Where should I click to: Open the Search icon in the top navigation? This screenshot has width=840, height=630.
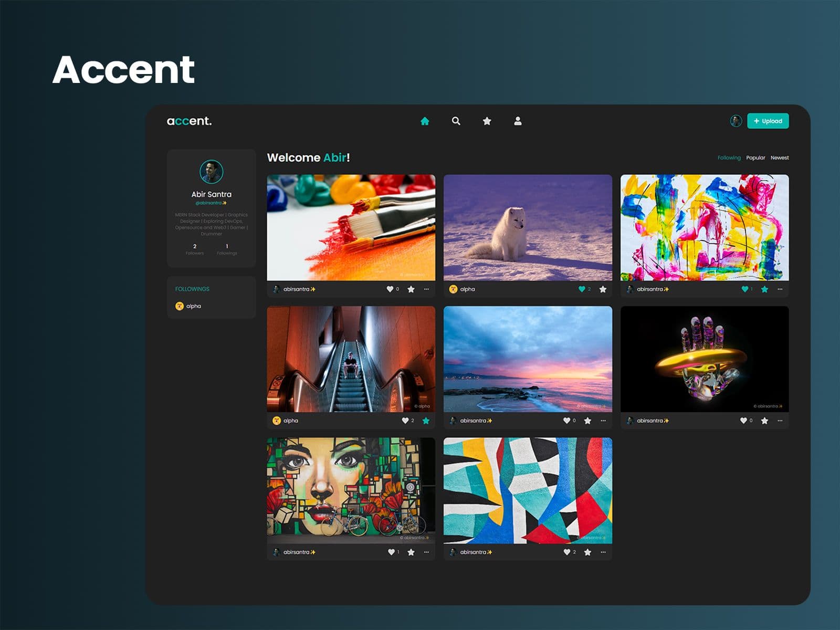456,121
